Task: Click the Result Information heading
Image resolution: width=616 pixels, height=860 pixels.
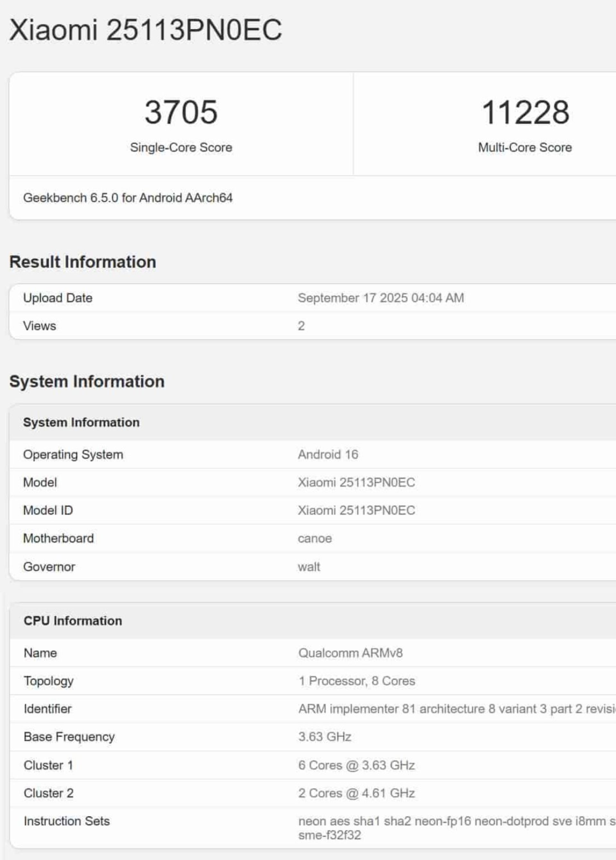Action: click(x=83, y=262)
